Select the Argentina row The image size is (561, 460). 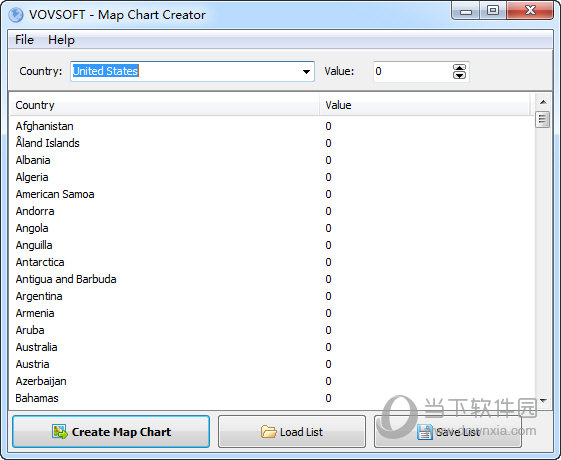(272, 296)
